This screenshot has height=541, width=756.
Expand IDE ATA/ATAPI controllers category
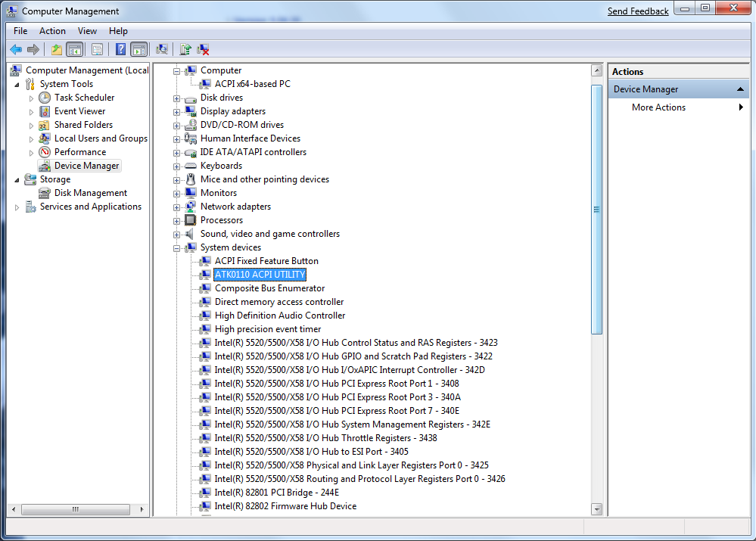pos(177,153)
